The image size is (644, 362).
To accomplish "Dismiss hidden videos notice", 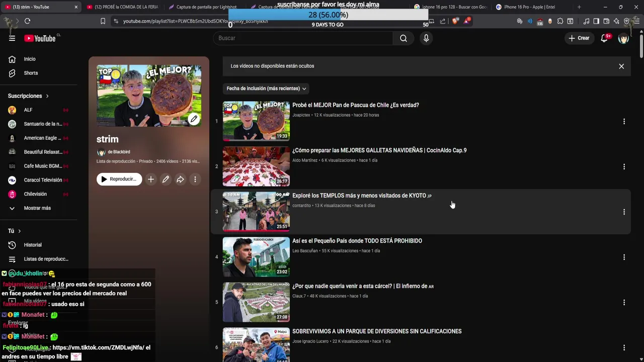I will [x=621, y=66].
